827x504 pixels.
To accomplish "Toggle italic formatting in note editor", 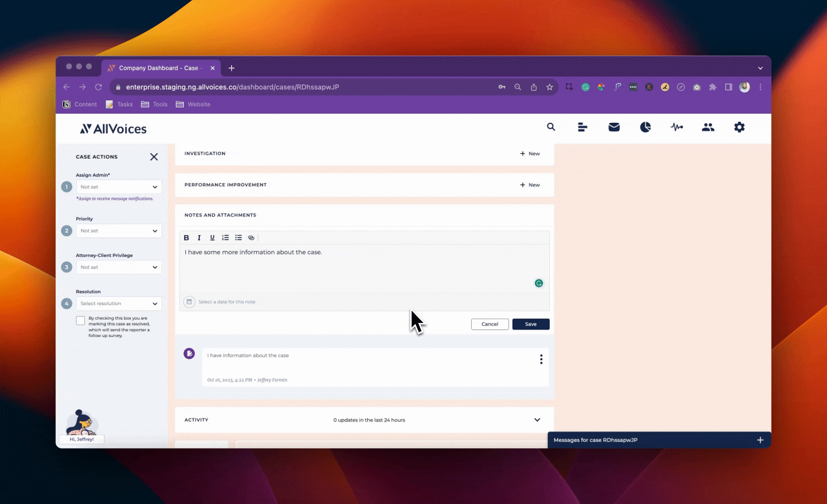I will click(x=199, y=238).
